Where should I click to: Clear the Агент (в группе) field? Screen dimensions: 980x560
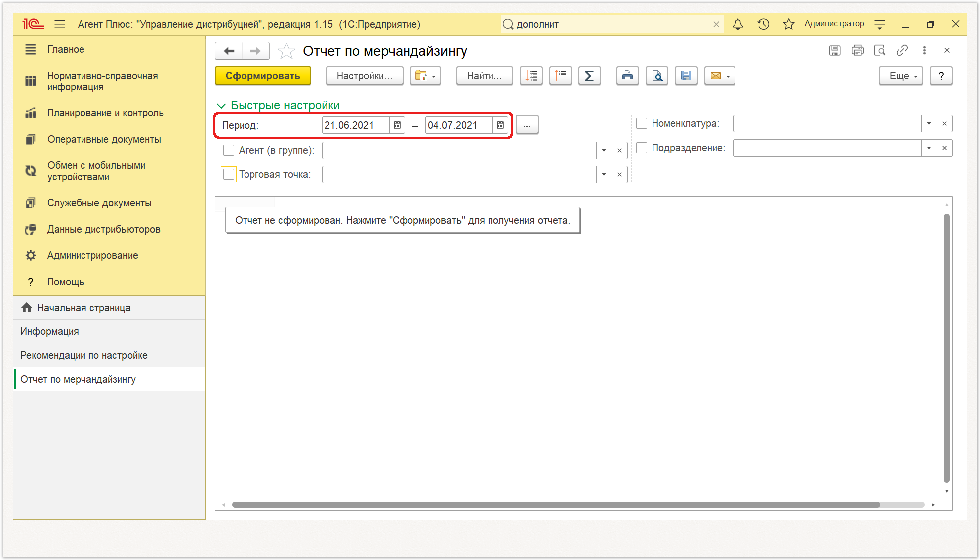(x=619, y=150)
